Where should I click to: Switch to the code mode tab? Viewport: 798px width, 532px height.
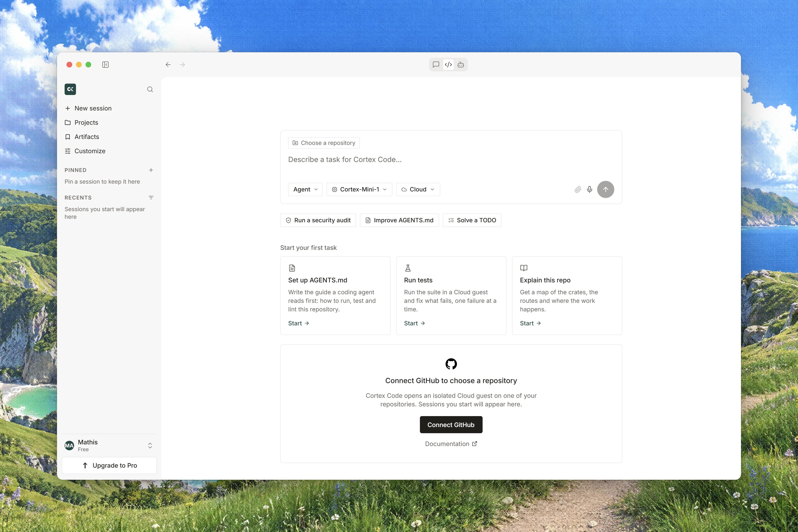448,64
